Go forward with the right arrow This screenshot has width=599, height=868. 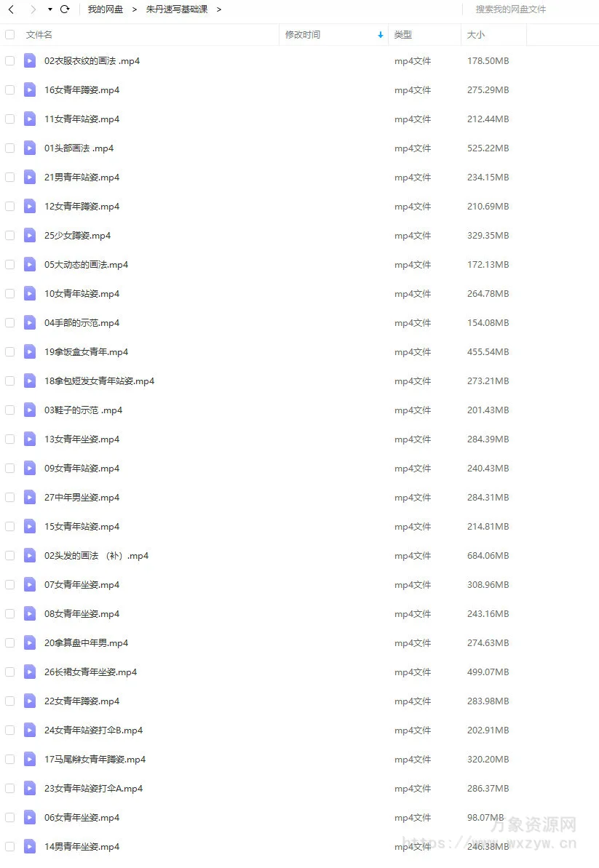(x=33, y=9)
